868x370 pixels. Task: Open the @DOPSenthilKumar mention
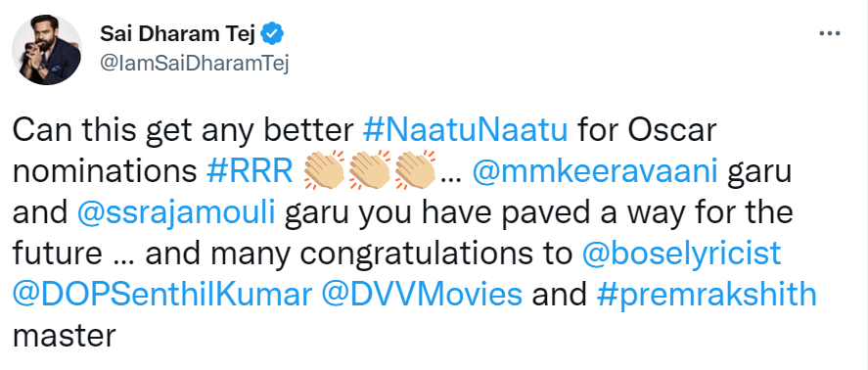point(161,296)
